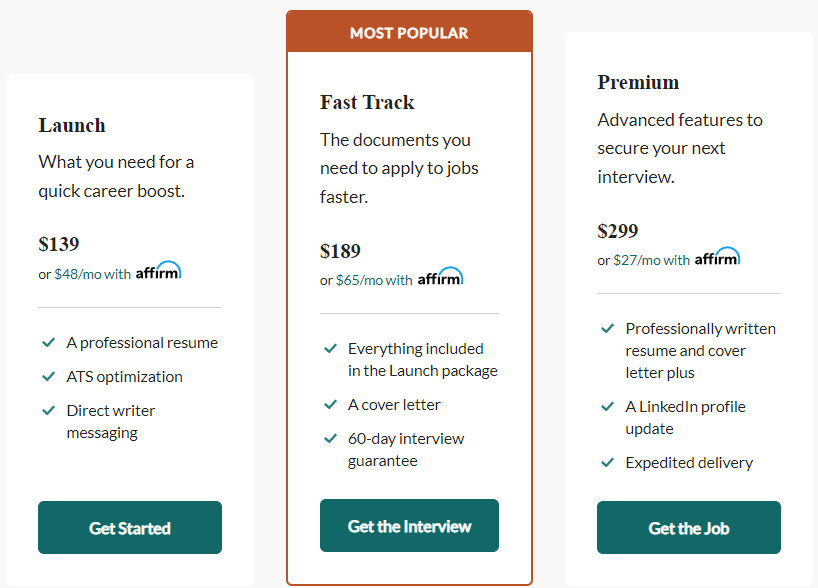
Task: Click the Get the Interview button
Action: click(410, 525)
